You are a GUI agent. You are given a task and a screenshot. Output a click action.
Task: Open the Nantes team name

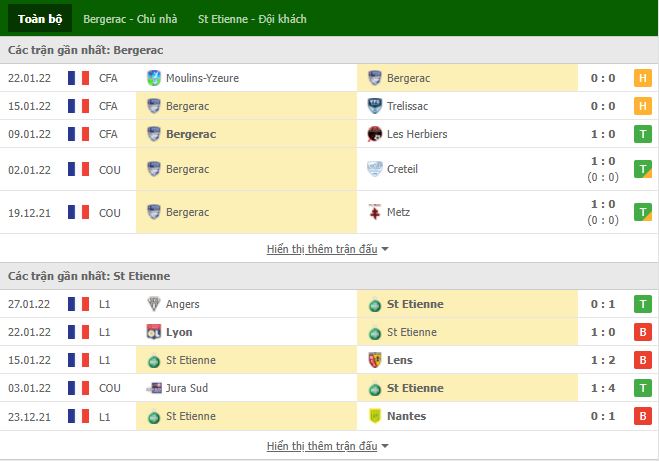tap(406, 416)
